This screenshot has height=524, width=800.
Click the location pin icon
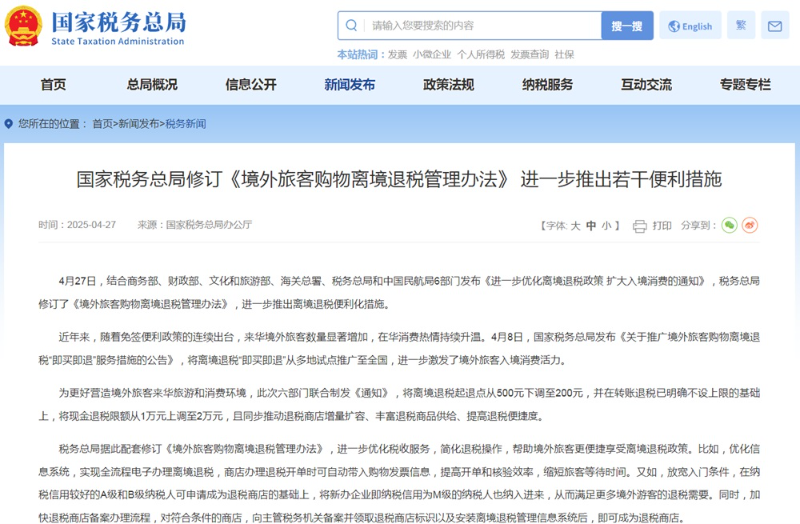pyautogui.click(x=8, y=124)
